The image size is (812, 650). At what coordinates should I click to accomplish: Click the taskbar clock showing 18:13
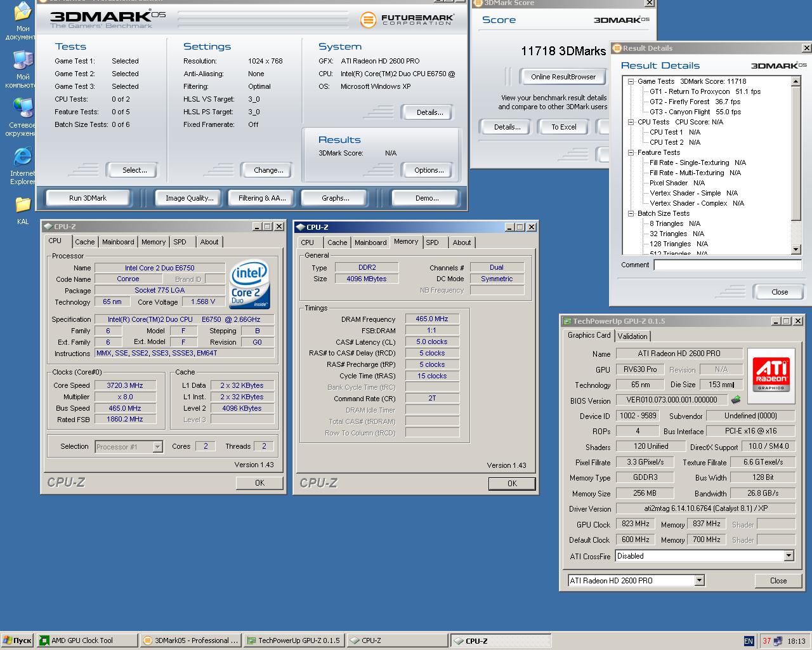796,641
